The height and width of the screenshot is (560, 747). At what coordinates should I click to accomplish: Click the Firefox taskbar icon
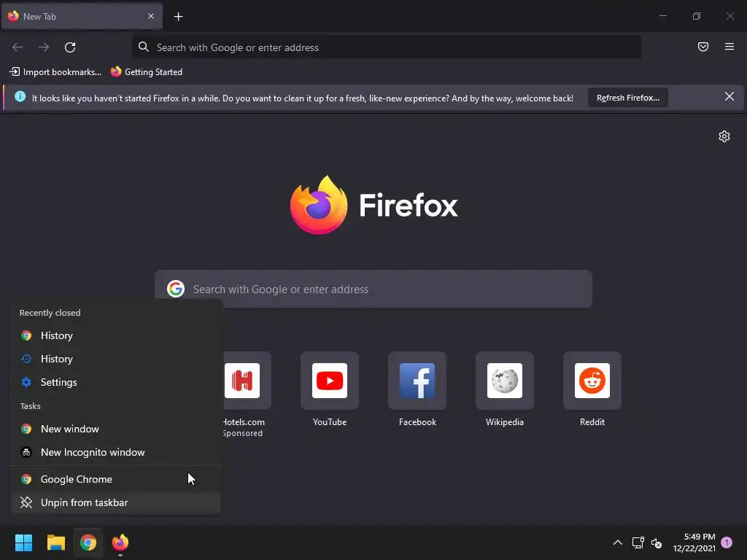point(120,542)
